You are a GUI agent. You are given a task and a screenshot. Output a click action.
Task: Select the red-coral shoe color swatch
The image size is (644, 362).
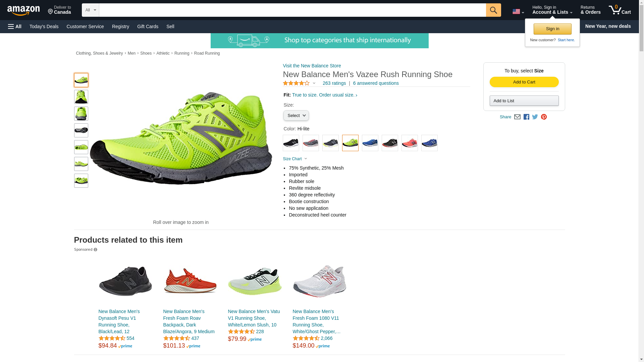coord(410,143)
